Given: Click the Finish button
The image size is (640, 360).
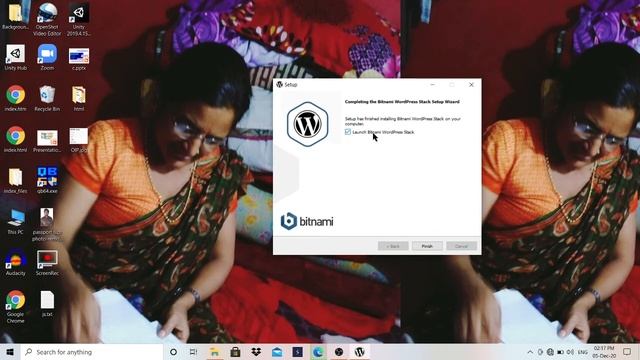Looking at the screenshot, I should point(427,246).
